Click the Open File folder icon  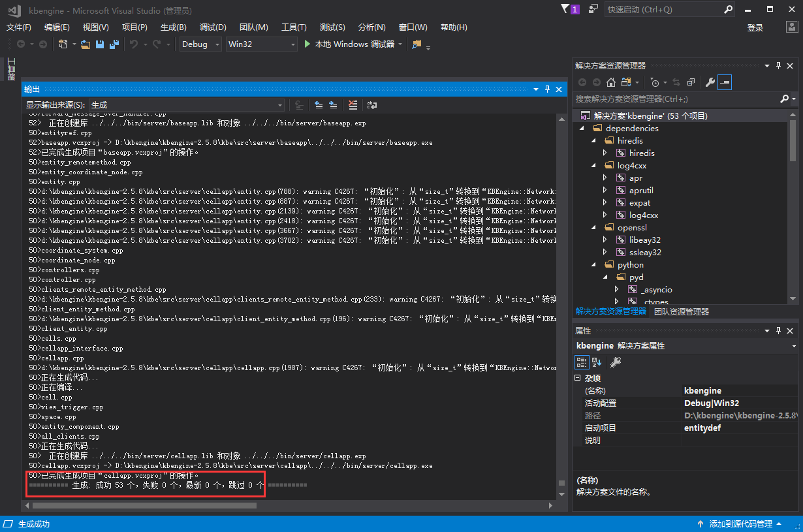pos(86,44)
